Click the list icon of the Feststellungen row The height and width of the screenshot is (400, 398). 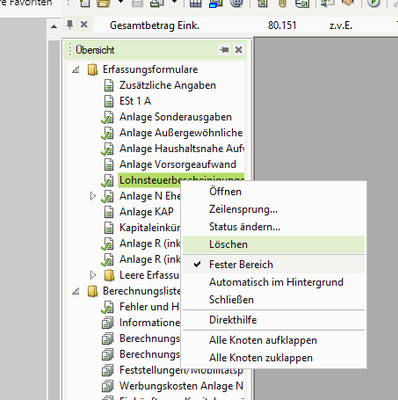click(x=108, y=370)
